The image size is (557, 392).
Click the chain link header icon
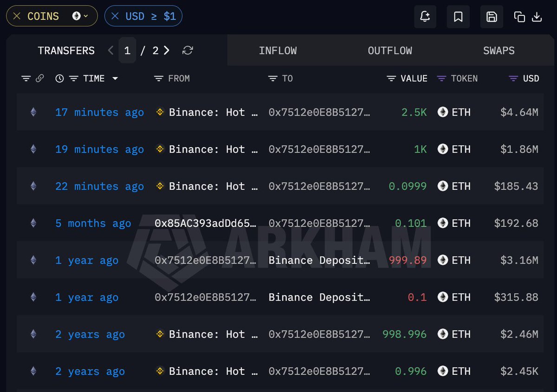tap(40, 78)
